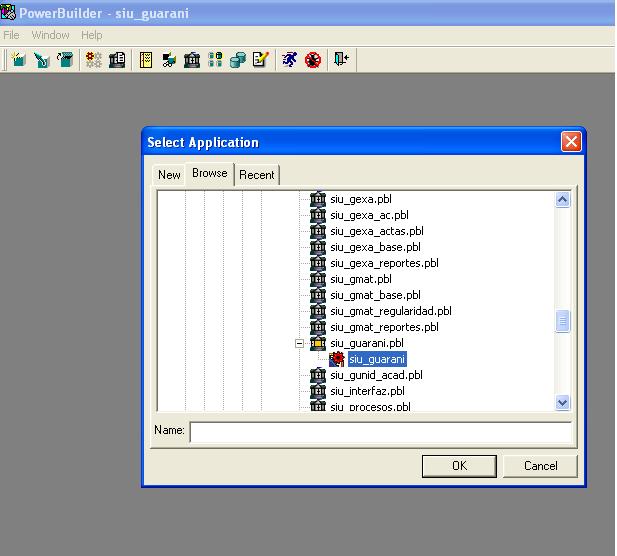
Task: Select siu_gexa_actas.pbl library
Action: (377, 231)
